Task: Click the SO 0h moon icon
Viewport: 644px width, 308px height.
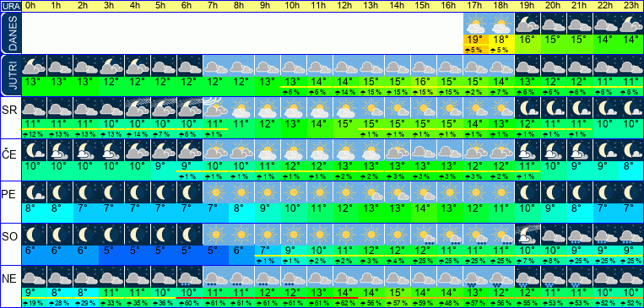Action: click(34, 234)
